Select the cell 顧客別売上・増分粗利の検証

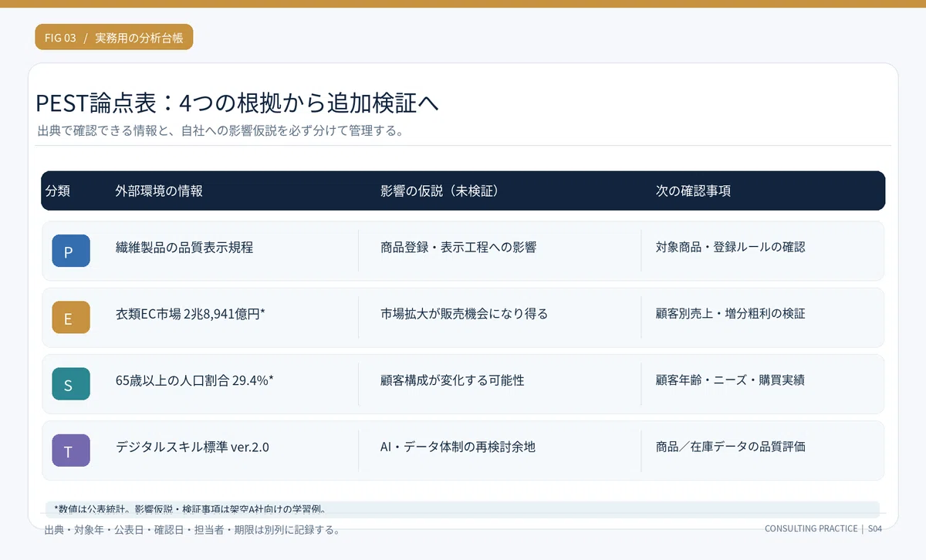(x=731, y=314)
